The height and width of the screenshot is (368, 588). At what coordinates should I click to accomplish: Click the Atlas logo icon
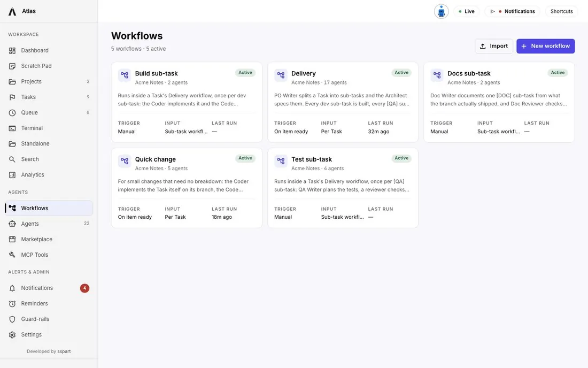(12, 12)
